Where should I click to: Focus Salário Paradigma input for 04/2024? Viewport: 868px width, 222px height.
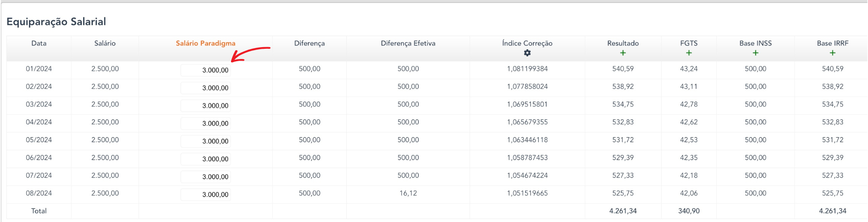point(206,124)
